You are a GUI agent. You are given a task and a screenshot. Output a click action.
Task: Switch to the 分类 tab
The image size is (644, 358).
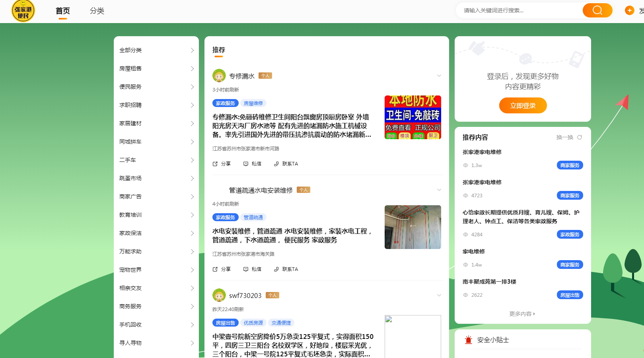(x=97, y=11)
